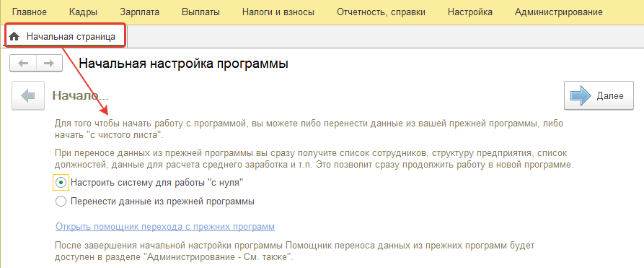The width and height of the screenshot is (644, 268).
Task: Click the Начальная настройка программы heading
Action: coord(183,64)
